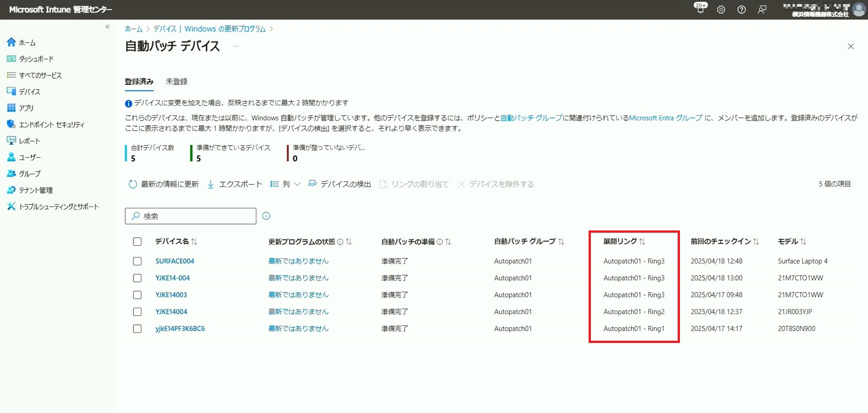Open the yjkE14PF3K6BC6 device link
The height and width of the screenshot is (413, 868).
(x=180, y=329)
